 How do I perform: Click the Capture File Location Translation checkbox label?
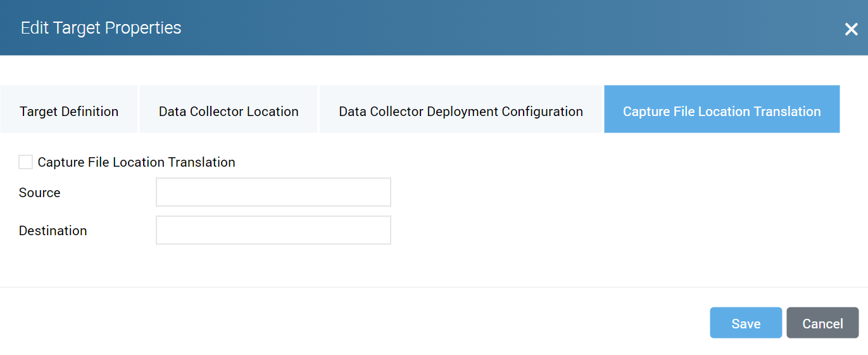point(136,162)
